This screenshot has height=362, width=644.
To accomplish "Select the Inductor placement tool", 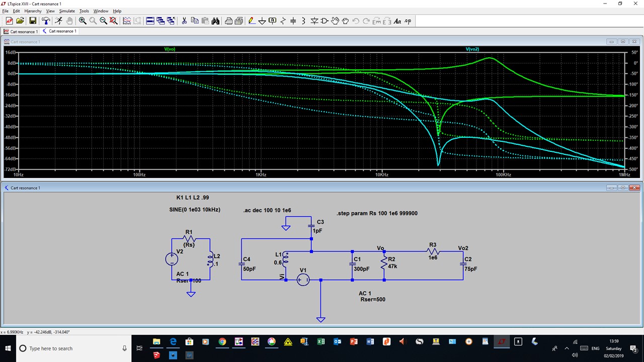I will (x=303, y=21).
